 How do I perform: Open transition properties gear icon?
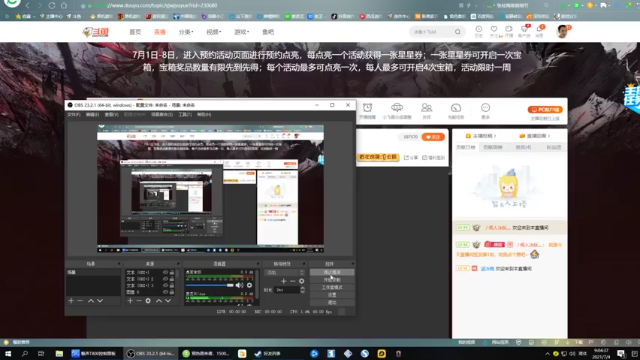point(302,281)
